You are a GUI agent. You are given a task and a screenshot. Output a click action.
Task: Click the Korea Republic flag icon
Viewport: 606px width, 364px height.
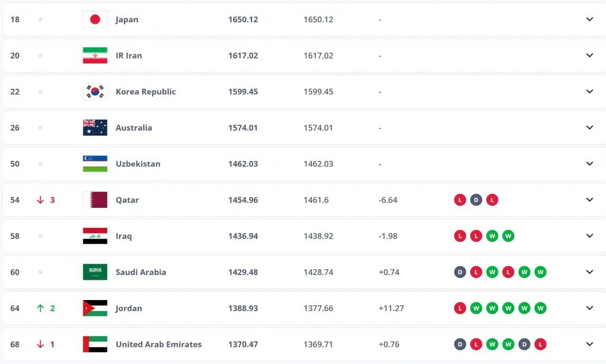(95, 91)
